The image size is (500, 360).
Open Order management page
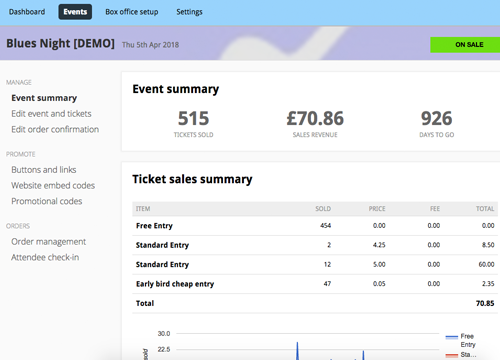[49, 242]
